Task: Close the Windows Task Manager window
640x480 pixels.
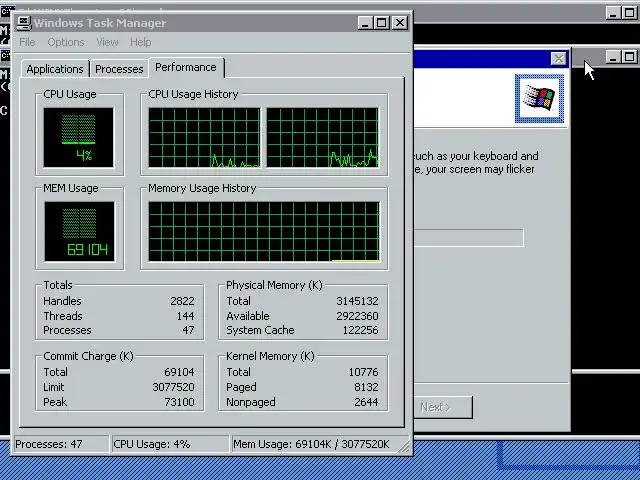Action: (400, 23)
